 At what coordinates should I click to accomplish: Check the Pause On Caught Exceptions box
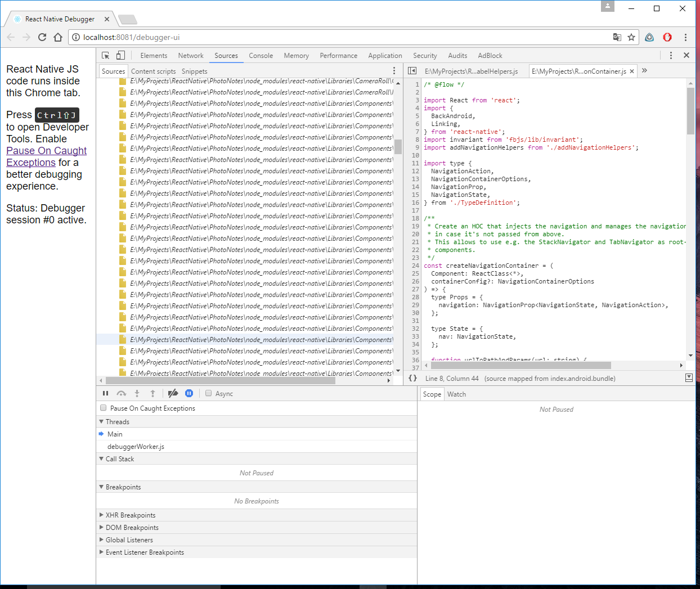coord(103,408)
